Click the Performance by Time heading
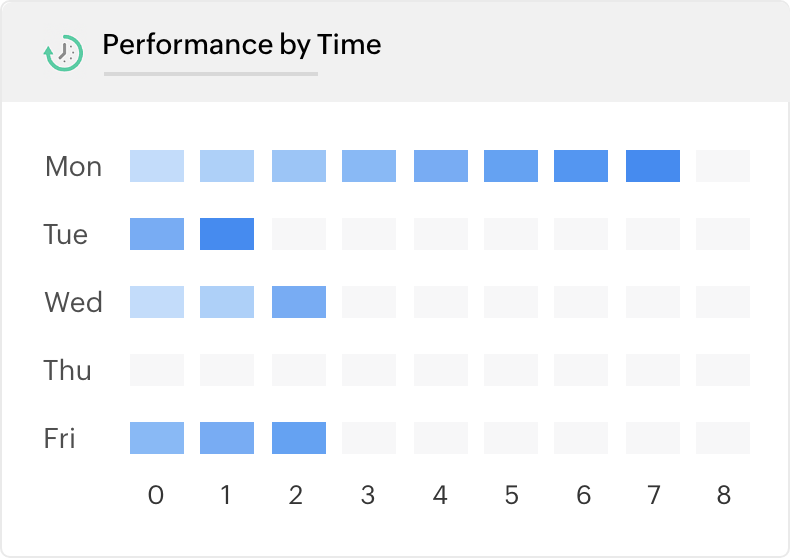The image size is (790, 558). (x=241, y=45)
